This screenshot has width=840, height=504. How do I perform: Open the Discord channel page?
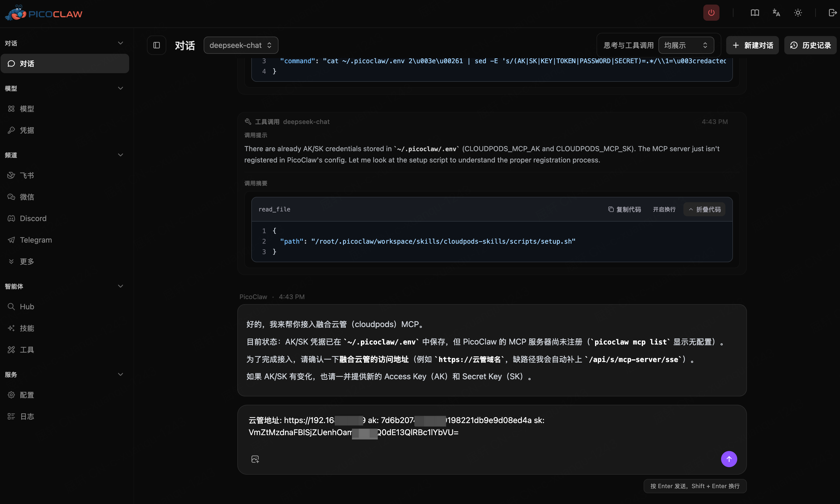pyautogui.click(x=65, y=218)
